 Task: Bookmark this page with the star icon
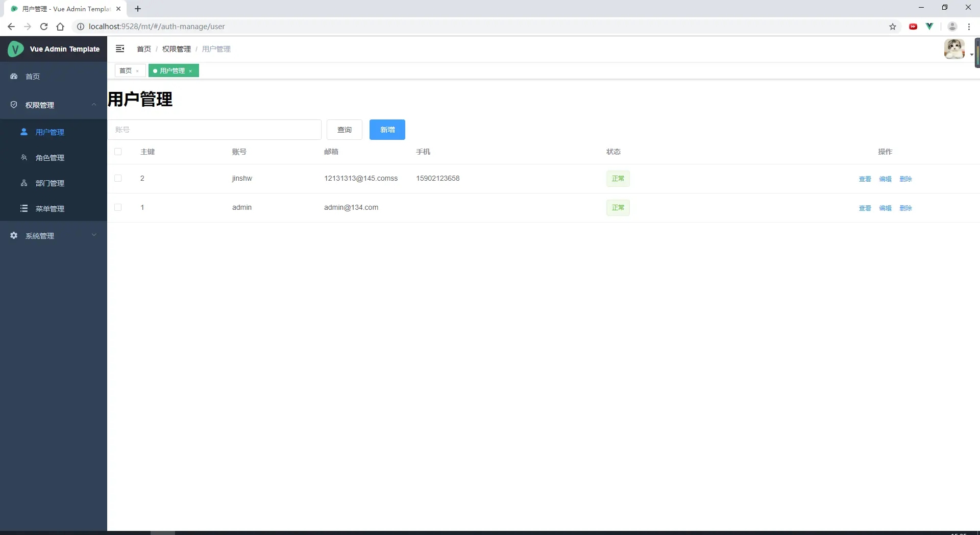coord(893,27)
